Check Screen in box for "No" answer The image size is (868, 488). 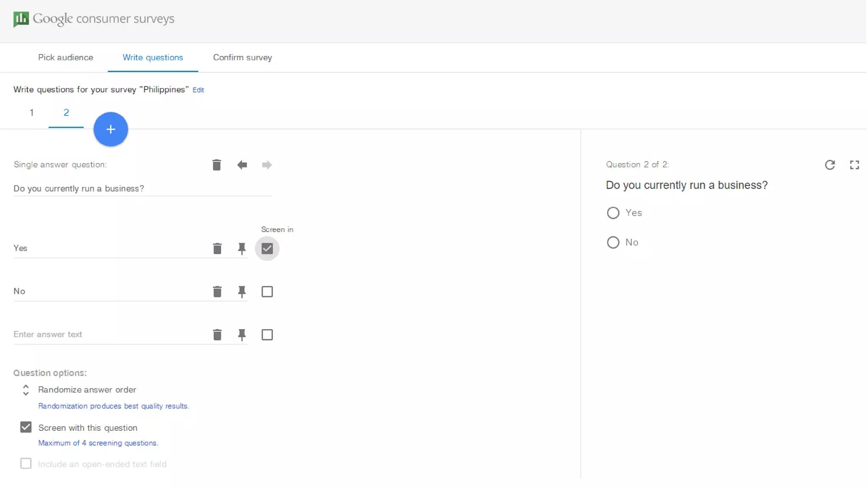coord(267,292)
